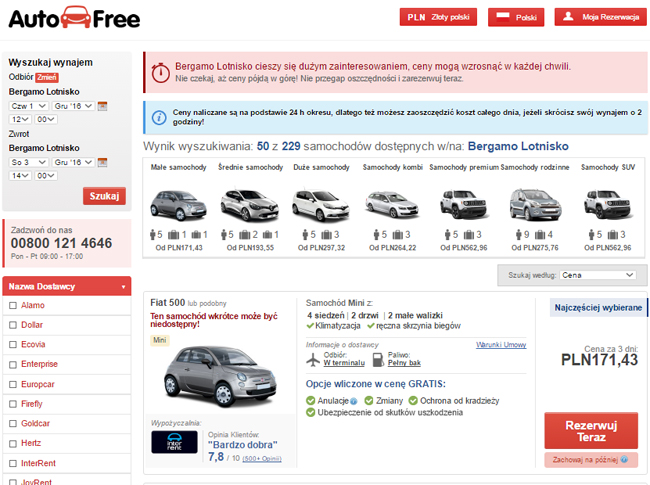Click the PLN Złoty polski currency button
Screen dimensions: 650x485
click(x=438, y=17)
